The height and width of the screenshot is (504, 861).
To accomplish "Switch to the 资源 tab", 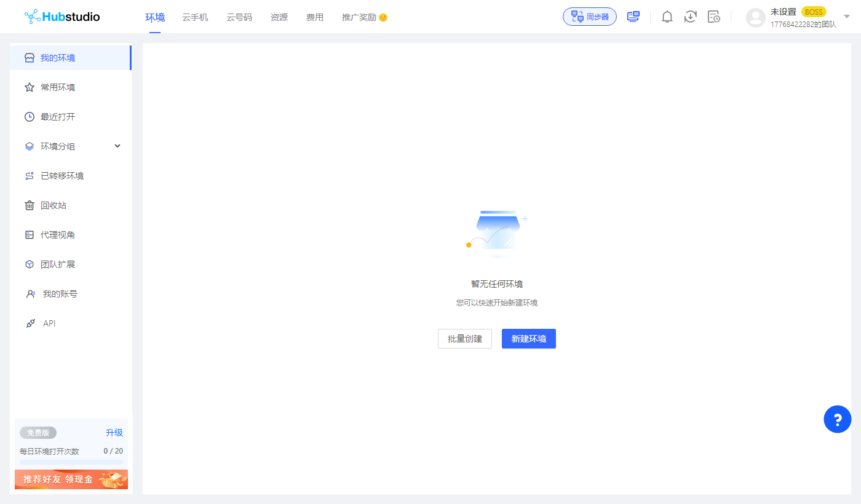I will (x=279, y=17).
